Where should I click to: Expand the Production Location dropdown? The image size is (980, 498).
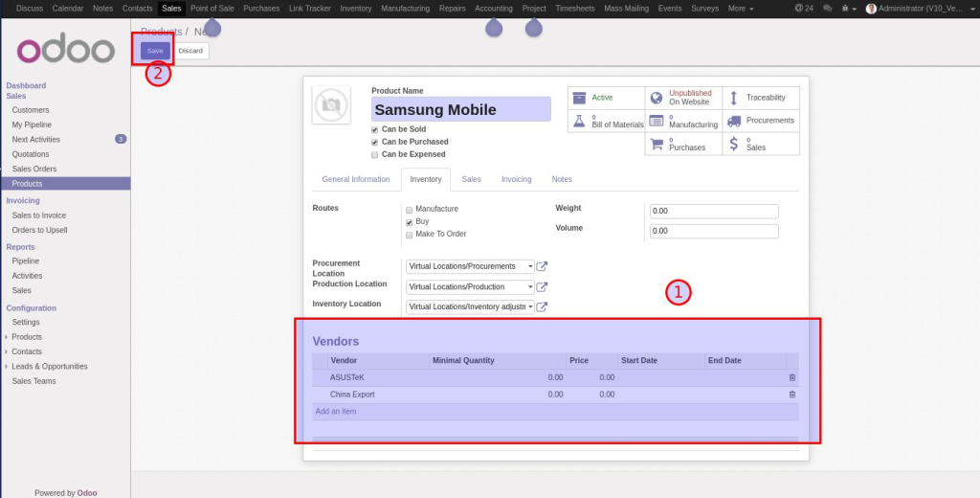click(530, 287)
